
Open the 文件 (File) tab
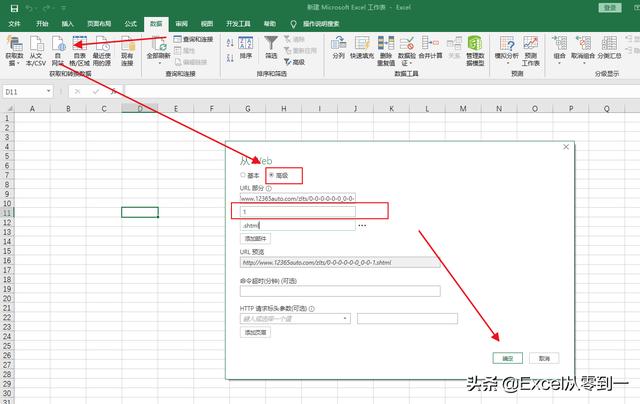click(14, 24)
